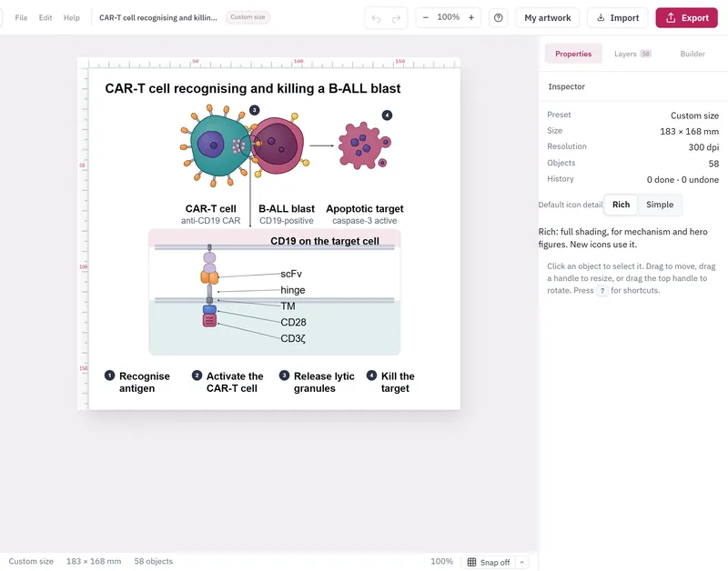Choose Rich icon detail
This screenshot has width=728, height=571.
pos(622,205)
